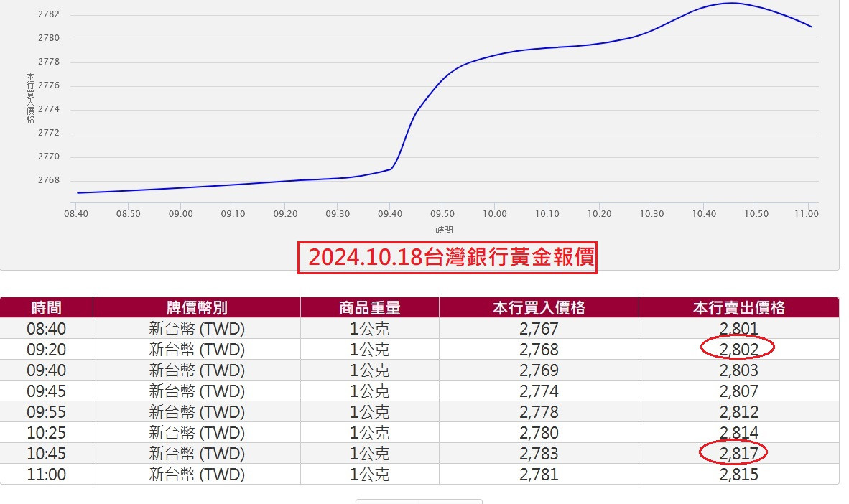Image resolution: width=849 pixels, height=504 pixels.
Task: Click buying price 2,774
Action: click(539, 391)
